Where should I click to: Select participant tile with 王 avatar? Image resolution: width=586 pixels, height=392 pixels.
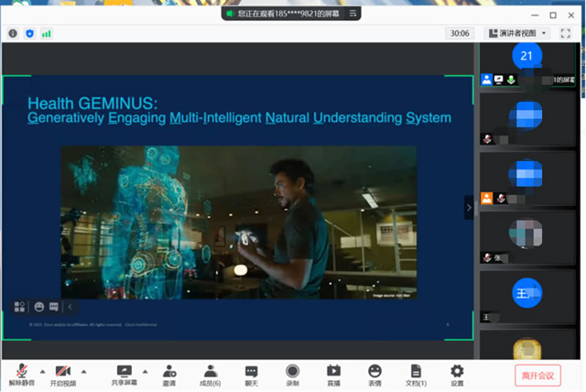527,297
